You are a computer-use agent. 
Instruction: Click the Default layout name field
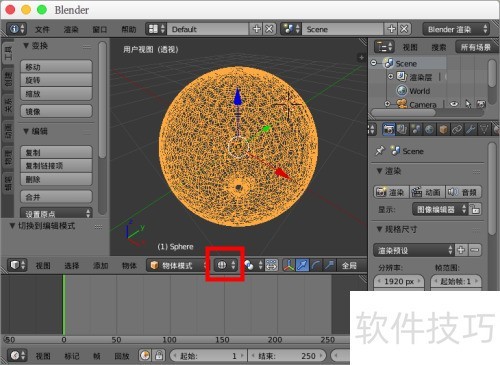coord(208,29)
